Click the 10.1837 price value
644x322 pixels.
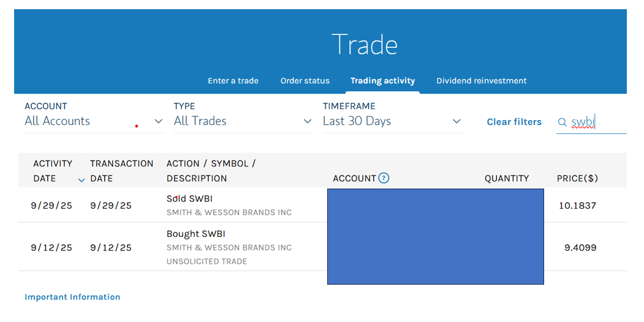point(577,206)
